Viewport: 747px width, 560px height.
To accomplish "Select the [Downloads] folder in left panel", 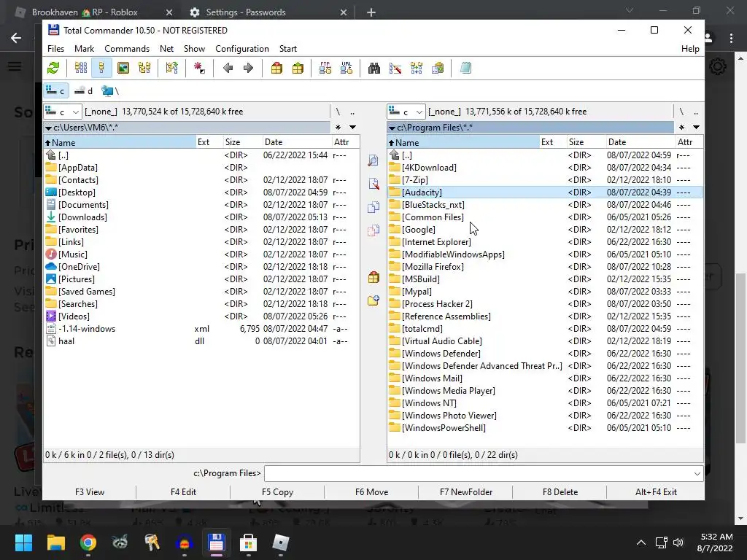I will [201, 217].
